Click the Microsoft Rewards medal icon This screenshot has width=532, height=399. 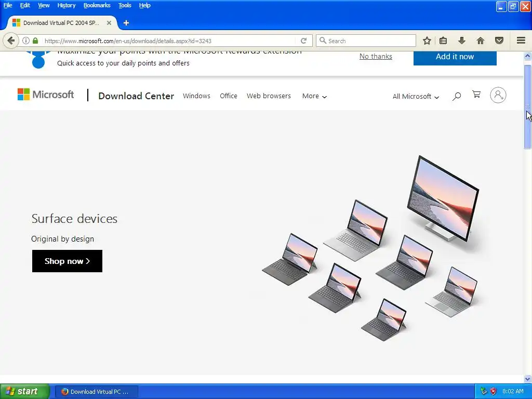(38, 60)
